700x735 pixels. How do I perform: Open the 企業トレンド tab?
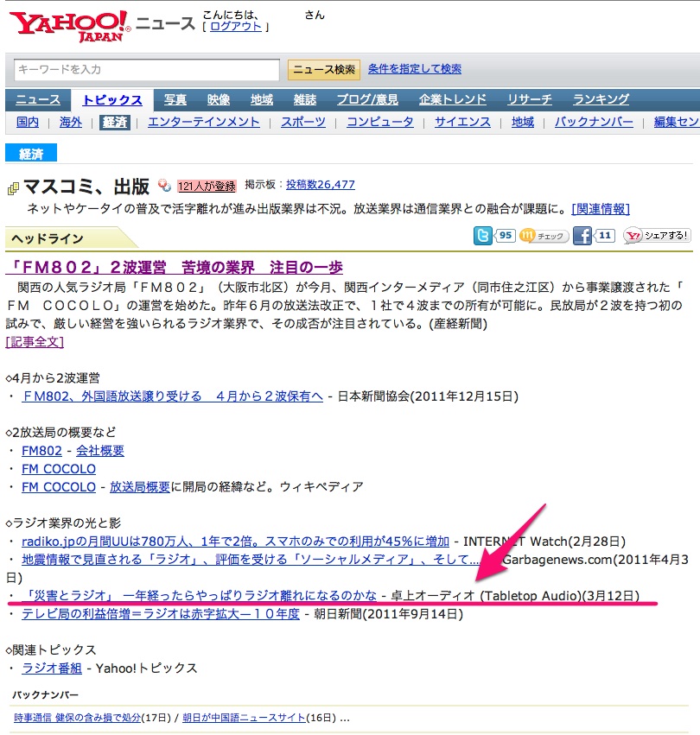pyautogui.click(x=452, y=99)
